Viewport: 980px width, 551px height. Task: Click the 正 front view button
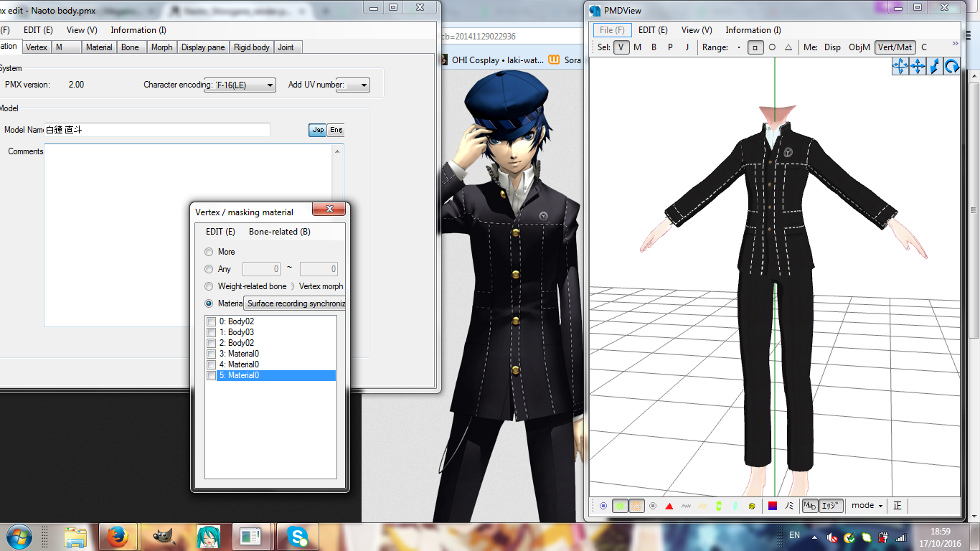(897, 506)
